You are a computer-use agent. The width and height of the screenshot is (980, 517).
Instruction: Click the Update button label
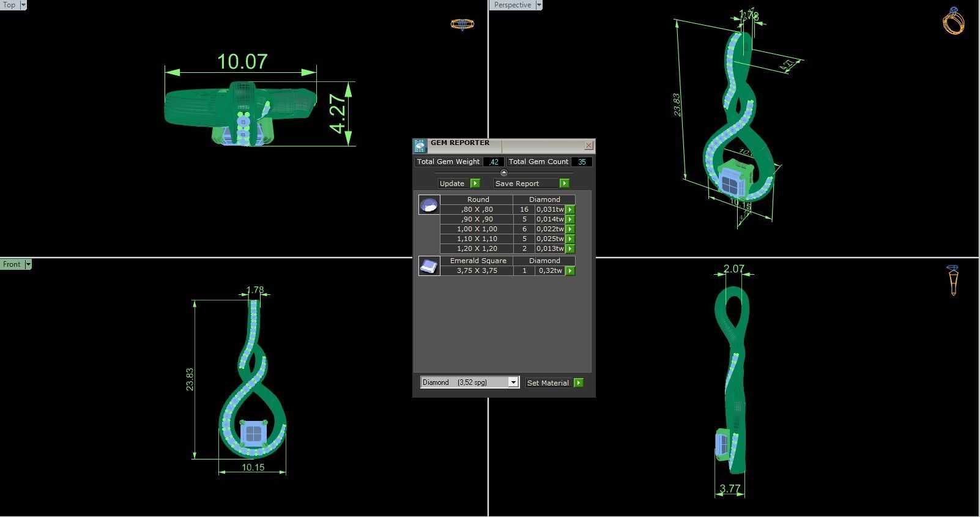453,184
